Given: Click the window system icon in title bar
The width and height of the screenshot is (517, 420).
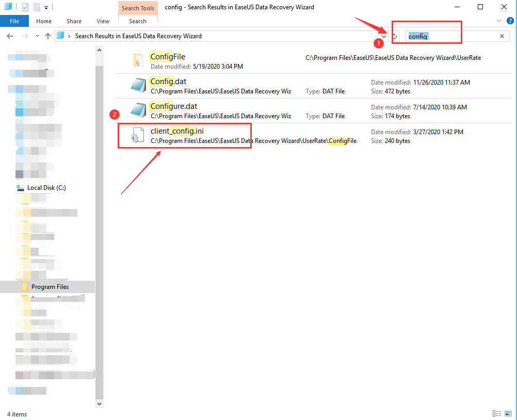Looking at the screenshot, I should click(8, 6).
